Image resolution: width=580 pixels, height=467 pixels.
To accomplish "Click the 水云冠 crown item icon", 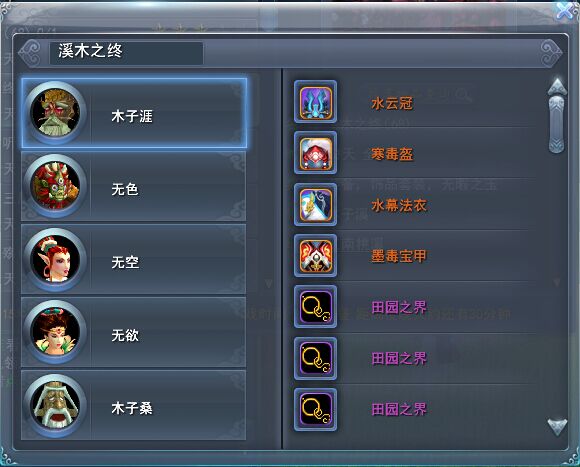I will (316, 102).
